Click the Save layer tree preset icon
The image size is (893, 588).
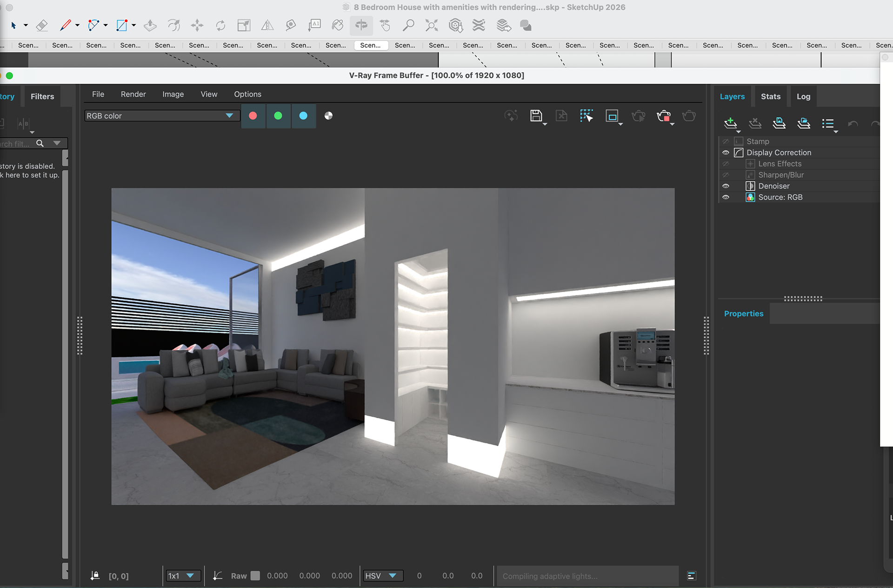pos(779,123)
